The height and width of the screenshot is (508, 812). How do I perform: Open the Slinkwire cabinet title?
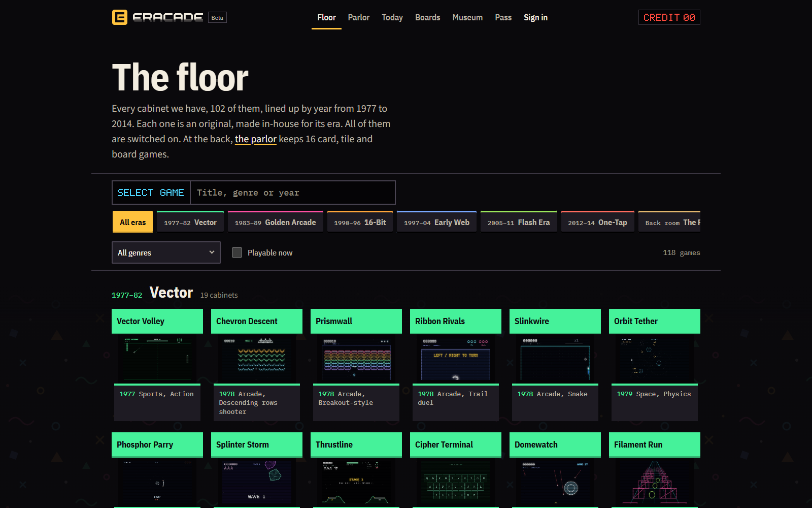[x=555, y=321]
